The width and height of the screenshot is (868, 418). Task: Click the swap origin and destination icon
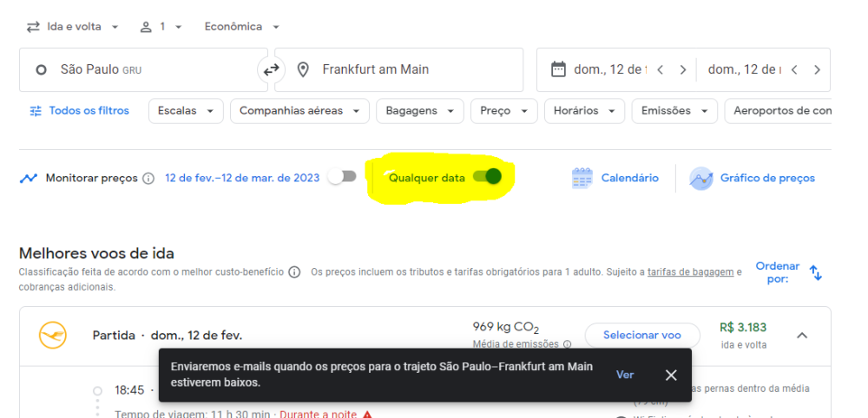271,69
